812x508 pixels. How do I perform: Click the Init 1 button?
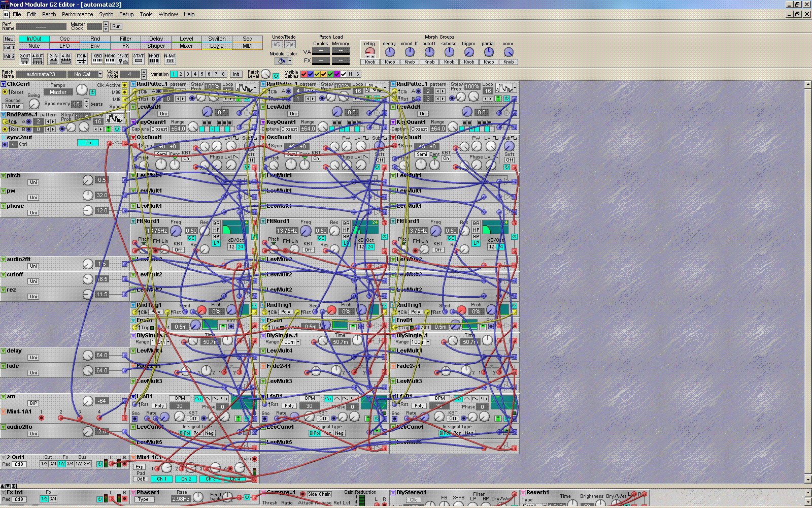point(9,48)
